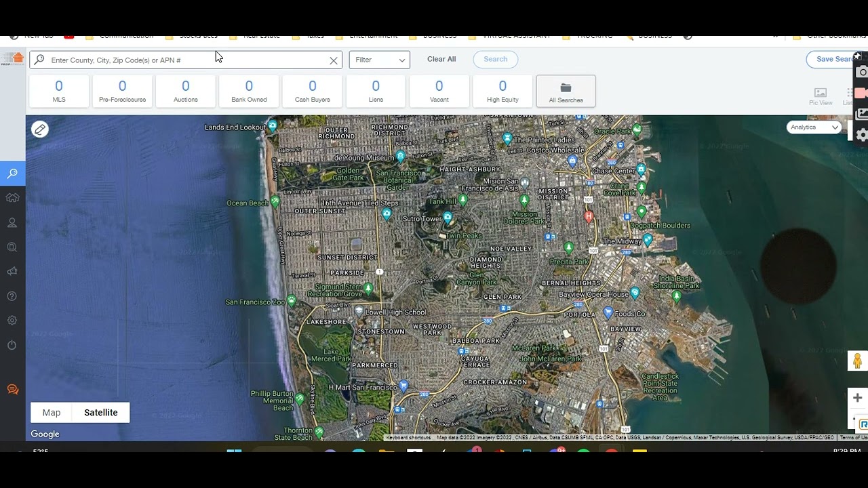Select the Bank Owned count card
Image resolution: width=868 pixels, height=488 pixels.
pyautogui.click(x=249, y=91)
